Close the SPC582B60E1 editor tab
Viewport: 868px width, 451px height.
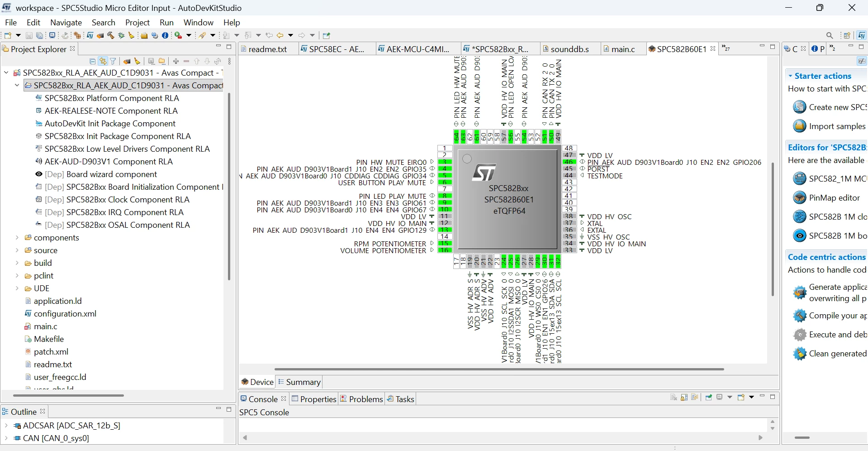pyautogui.click(x=713, y=48)
